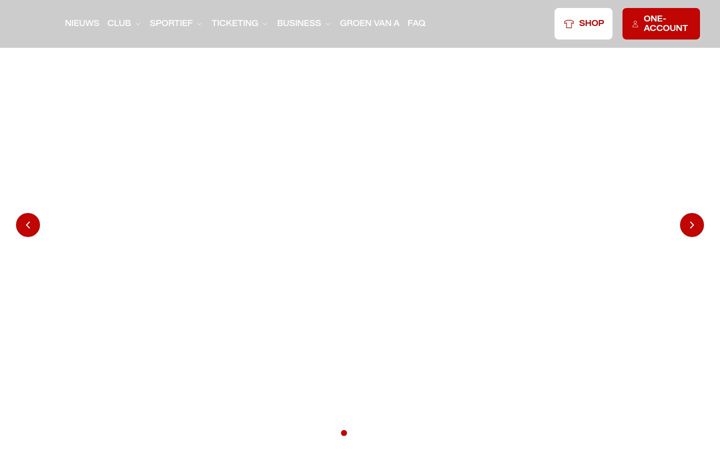This screenshot has width=720, height=450.
Task: Open the Business menu item
Action: point(299,23)
